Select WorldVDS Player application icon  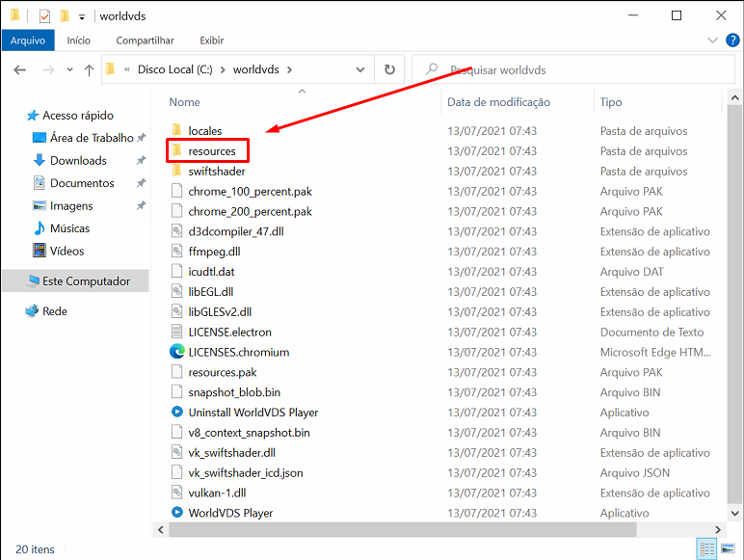pyautogui.click(x=177, y=513)
